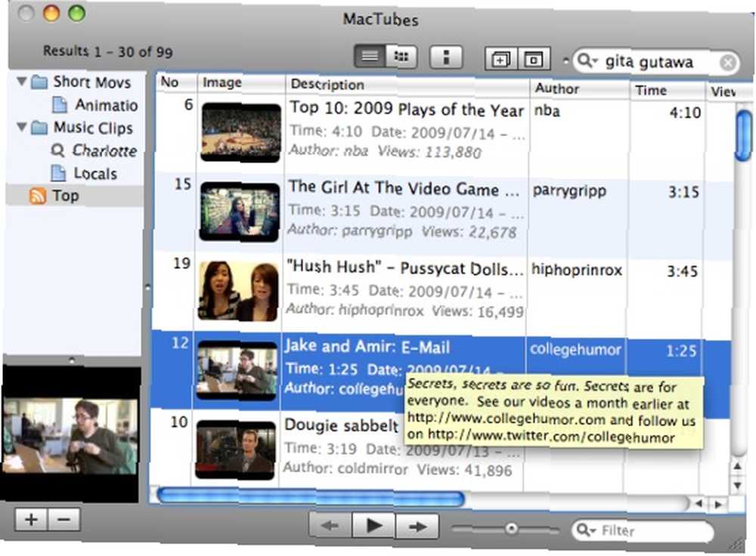
Task: Select the 'Dougie sabbelt' title
Action: click(x=342, y=425)
